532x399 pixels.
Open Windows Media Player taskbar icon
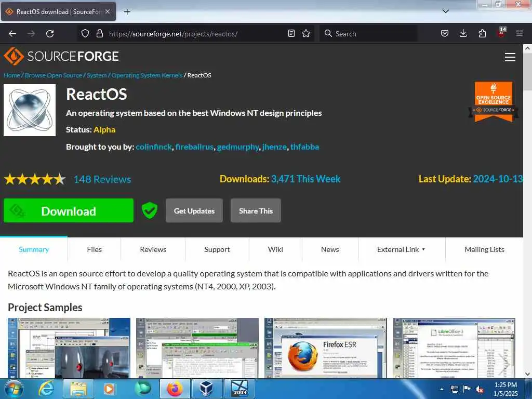109,389
